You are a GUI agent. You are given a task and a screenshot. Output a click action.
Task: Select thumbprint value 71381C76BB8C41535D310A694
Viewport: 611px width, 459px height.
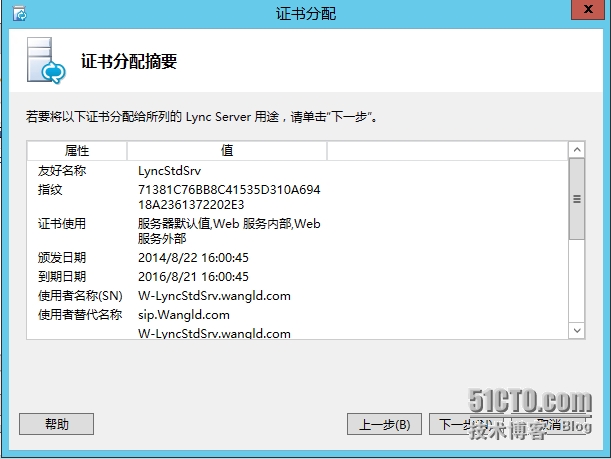(229, 190)
